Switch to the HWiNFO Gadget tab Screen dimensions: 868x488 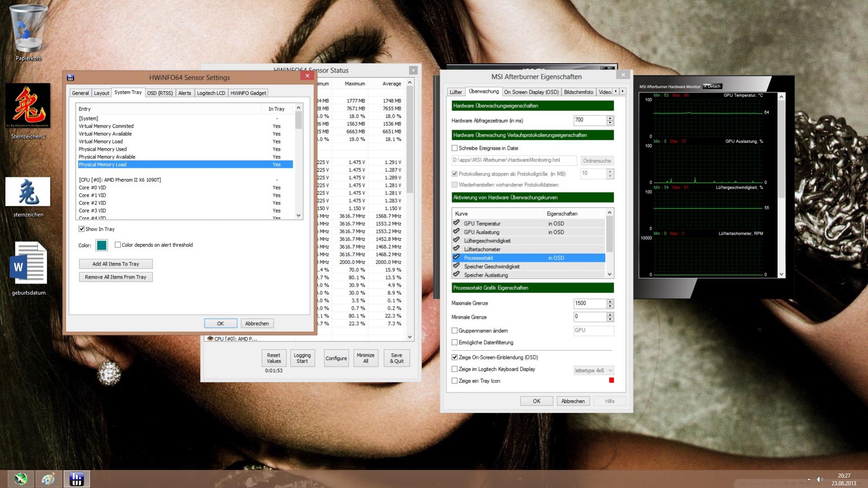(248, 93)
